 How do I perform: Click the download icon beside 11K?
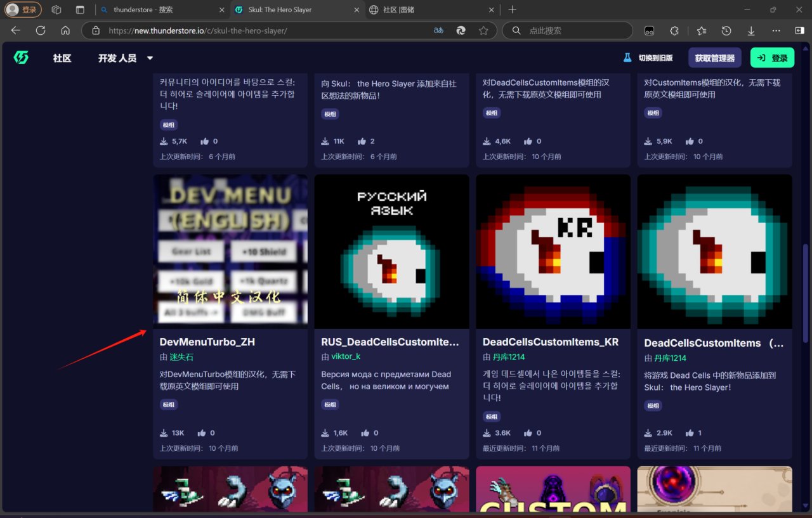[x=325, y=141]
